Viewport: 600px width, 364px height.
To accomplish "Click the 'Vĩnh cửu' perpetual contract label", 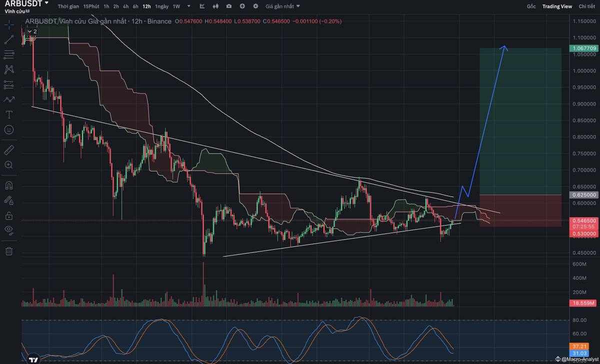I will click(14, 10).
